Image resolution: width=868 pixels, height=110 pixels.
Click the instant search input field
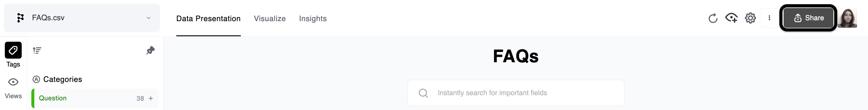click(516, 93)
